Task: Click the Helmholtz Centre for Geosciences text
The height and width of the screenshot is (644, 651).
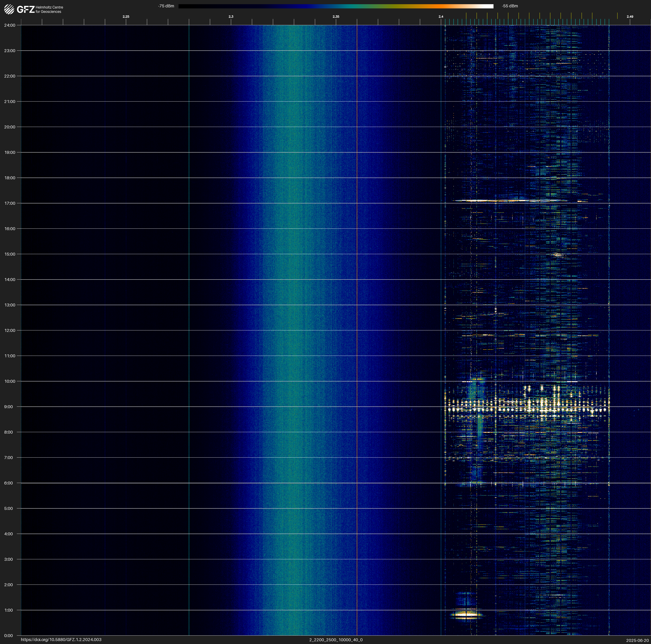Action: 49,9
